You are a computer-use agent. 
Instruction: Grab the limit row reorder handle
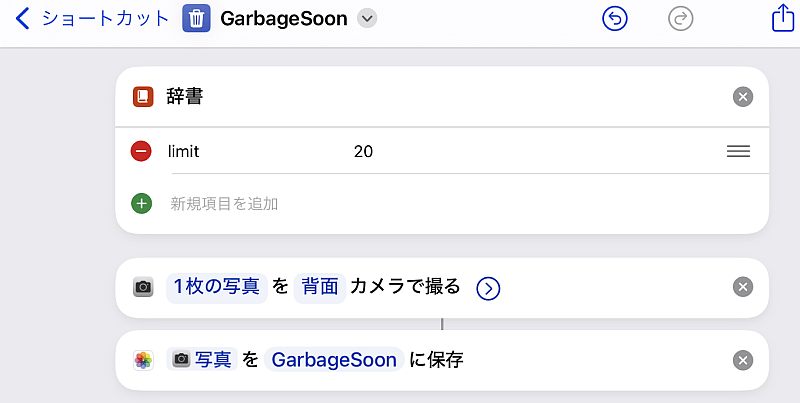[738, 152]
